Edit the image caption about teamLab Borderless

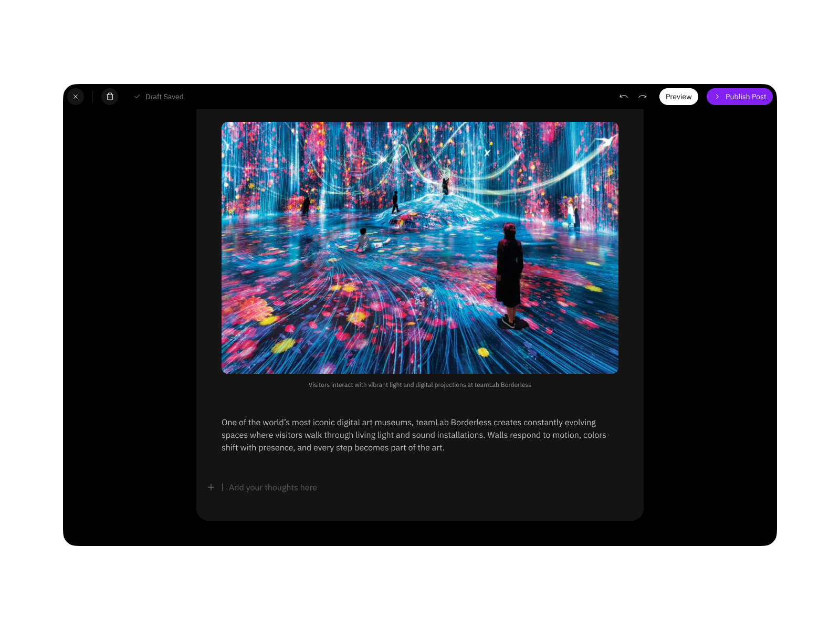point(419,385)
